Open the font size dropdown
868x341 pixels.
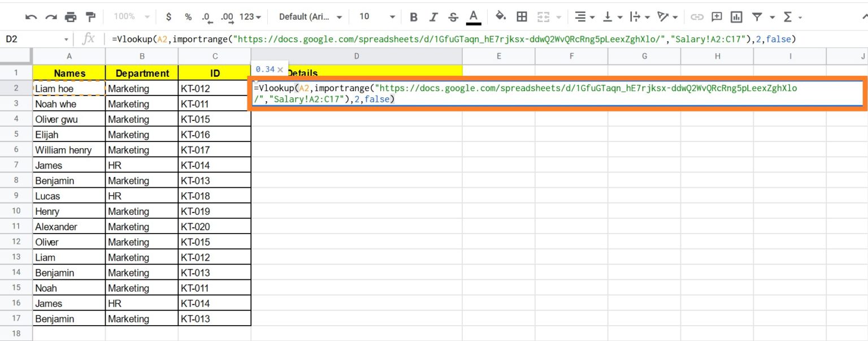click(376, 17)
